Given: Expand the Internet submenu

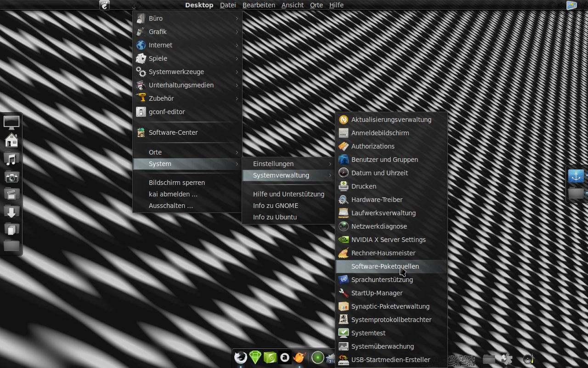Looking at the screenshot, I should tap(187, 45).
